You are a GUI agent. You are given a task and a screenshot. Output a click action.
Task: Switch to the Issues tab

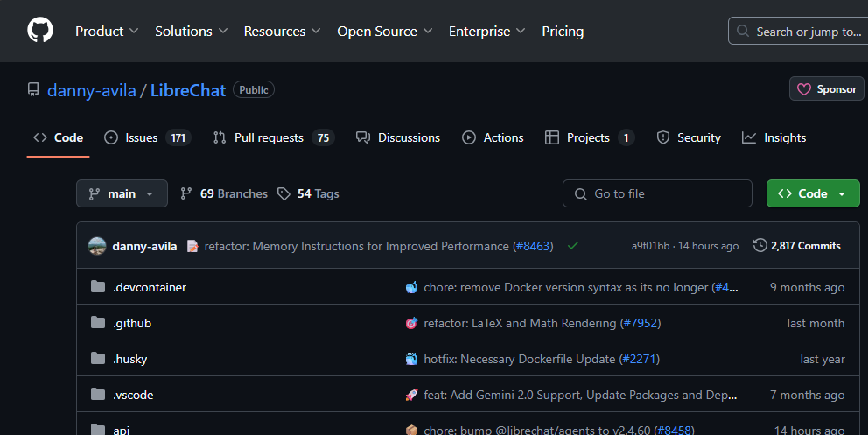[147, 137]
